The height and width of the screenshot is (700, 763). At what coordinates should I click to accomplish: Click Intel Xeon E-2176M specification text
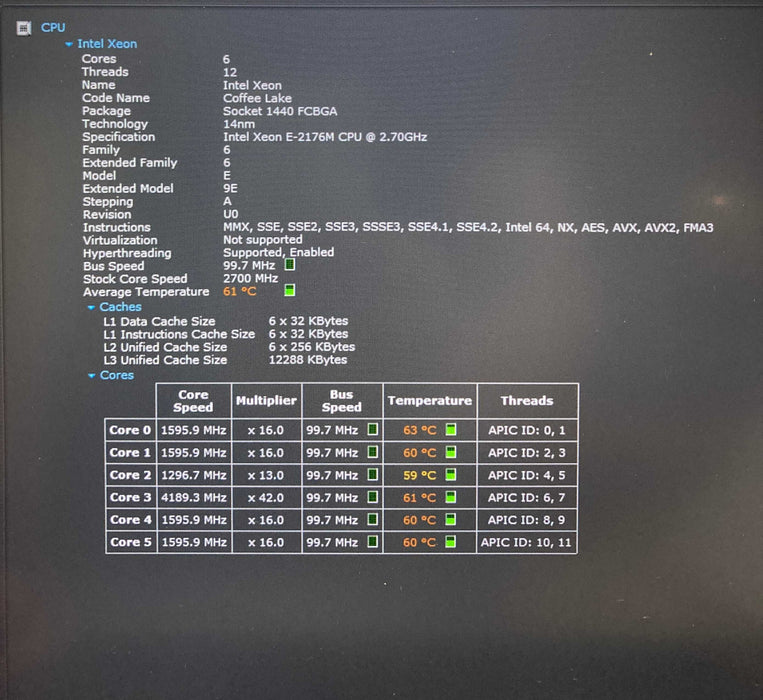[325, 137]
